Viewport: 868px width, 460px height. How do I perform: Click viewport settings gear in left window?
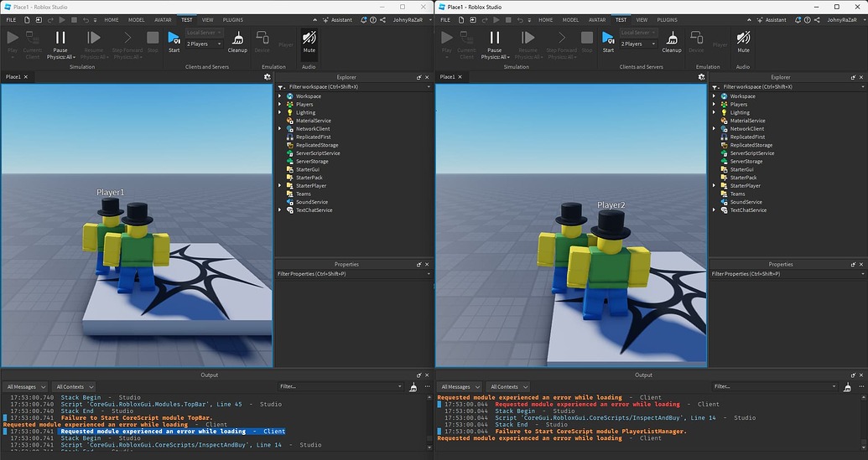(x=268, y=76)
